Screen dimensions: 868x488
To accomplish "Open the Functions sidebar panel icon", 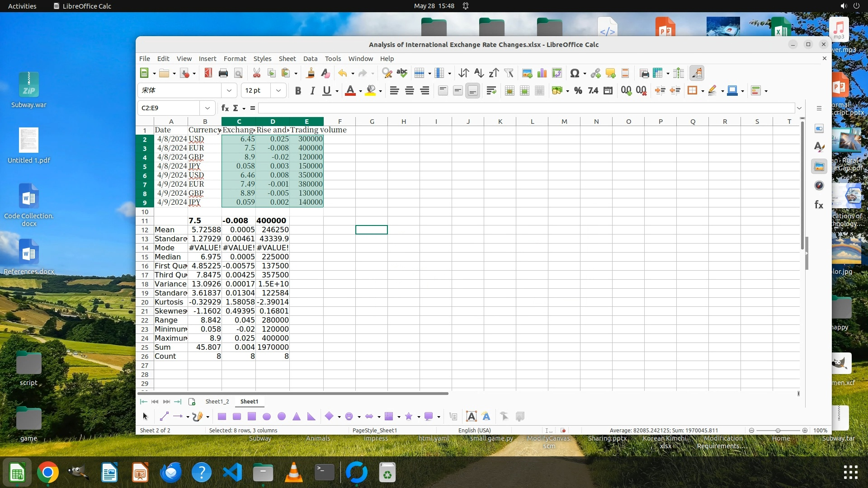I will (819, 205).
